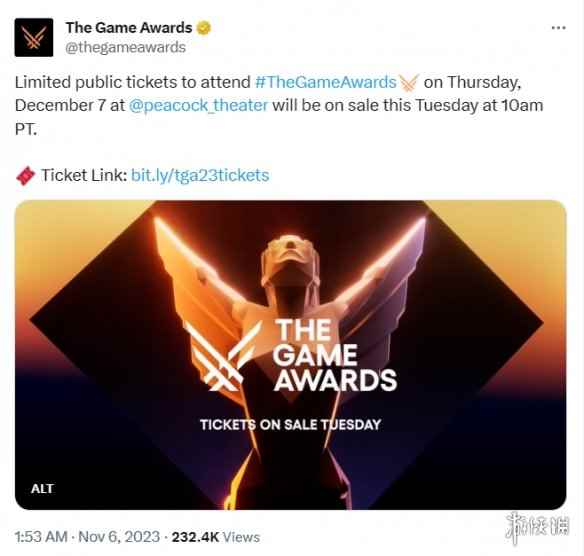
Task: Click the trophy emoji beside the hashtag
Action: (x=409, y=82)
